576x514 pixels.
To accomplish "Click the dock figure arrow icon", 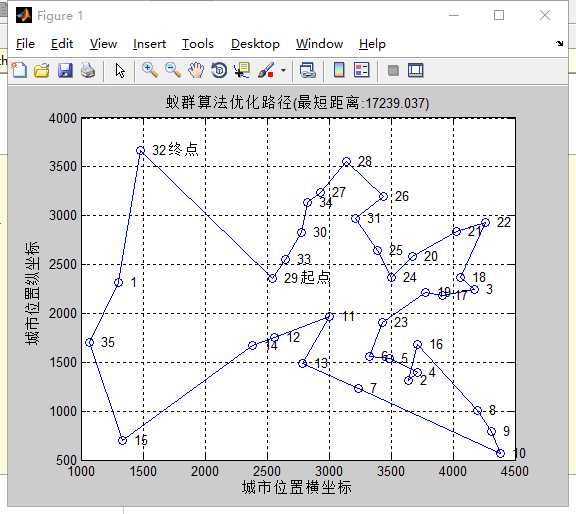I will tap(559, 43).
